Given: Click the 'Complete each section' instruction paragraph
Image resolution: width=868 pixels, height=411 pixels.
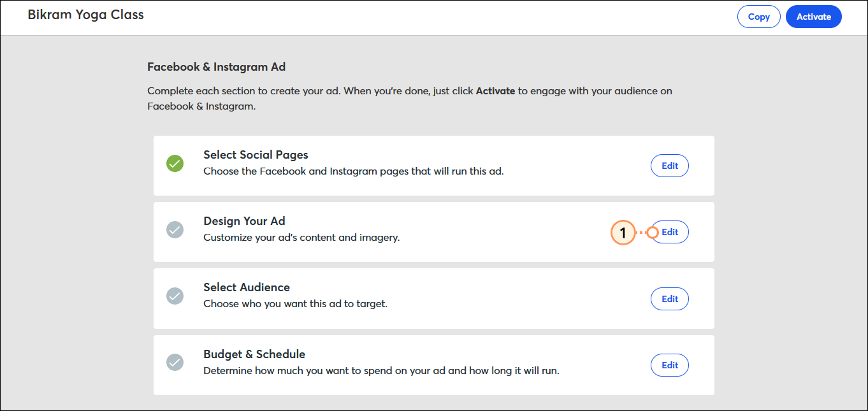Looking at the screenshot, I should [x=410, y=99].
